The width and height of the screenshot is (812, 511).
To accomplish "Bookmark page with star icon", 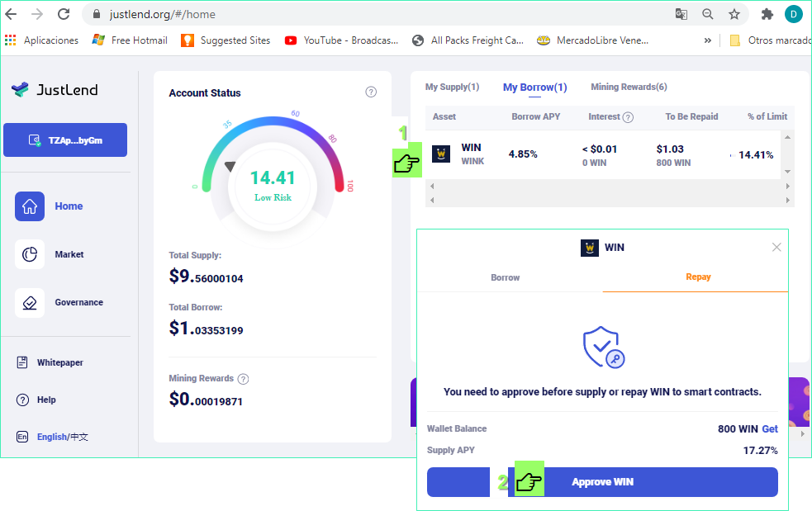I will click(734, 14).
